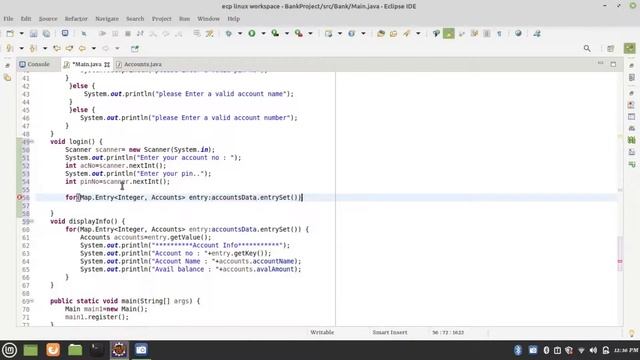Screen dimensions: 640x360
Task: Click the Save All toolbar icon
Action: [x=46, y=34]
